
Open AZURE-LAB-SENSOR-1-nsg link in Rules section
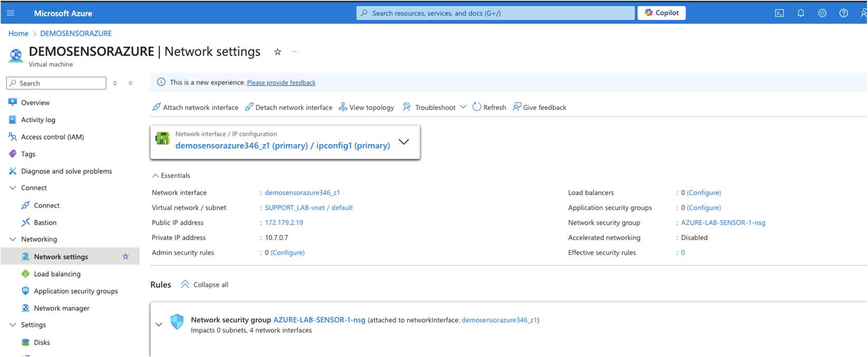(319, 320)
